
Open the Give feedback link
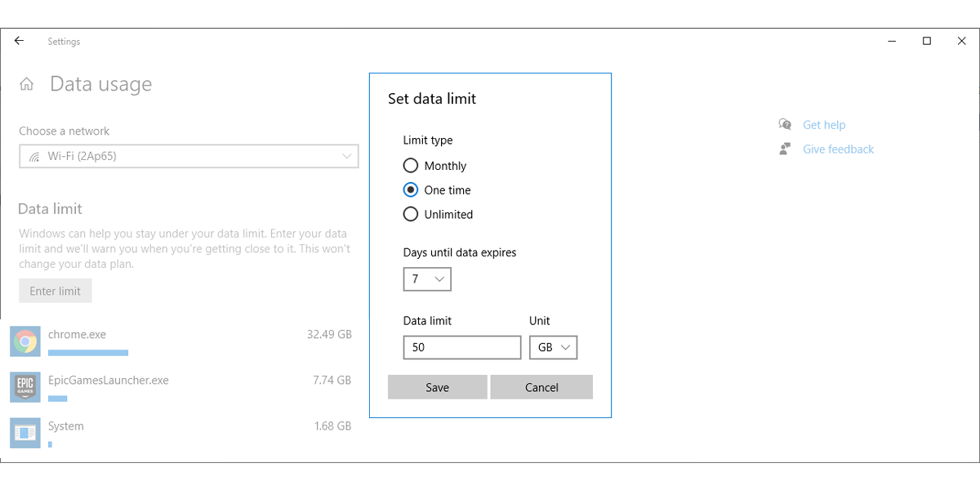838,149
